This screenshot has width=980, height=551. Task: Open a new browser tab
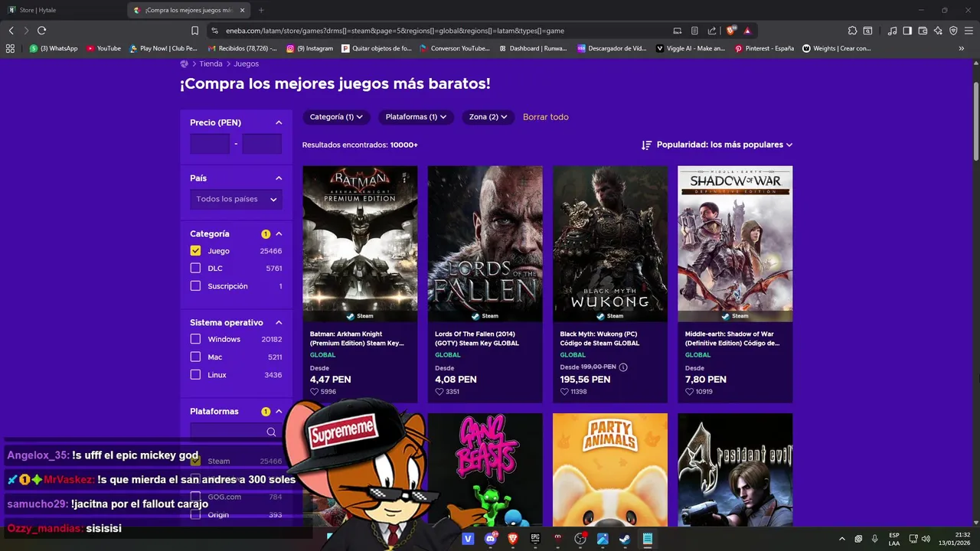260,10
